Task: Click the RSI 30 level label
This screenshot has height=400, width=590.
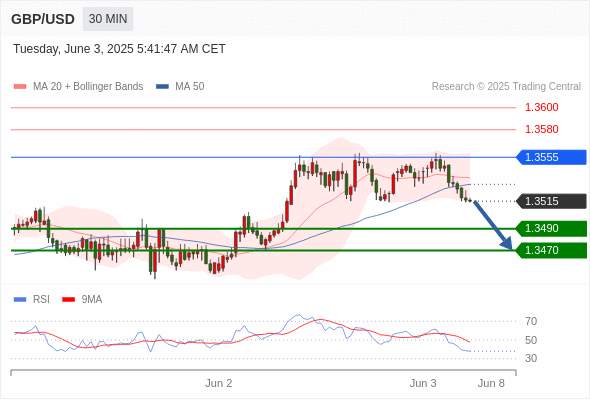Action: 531,358
